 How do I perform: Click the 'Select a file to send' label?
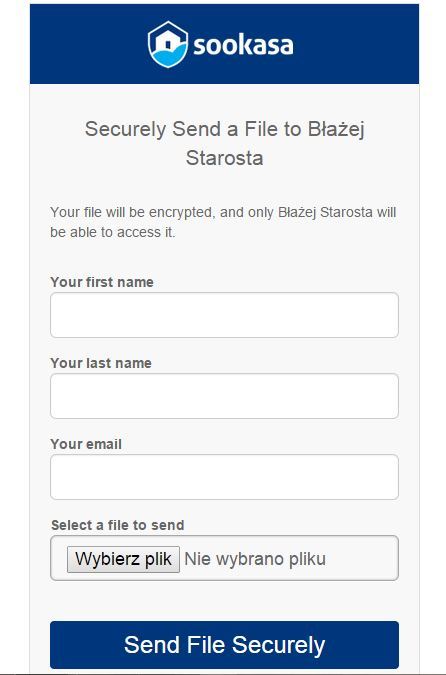click(x=118, y=525)
